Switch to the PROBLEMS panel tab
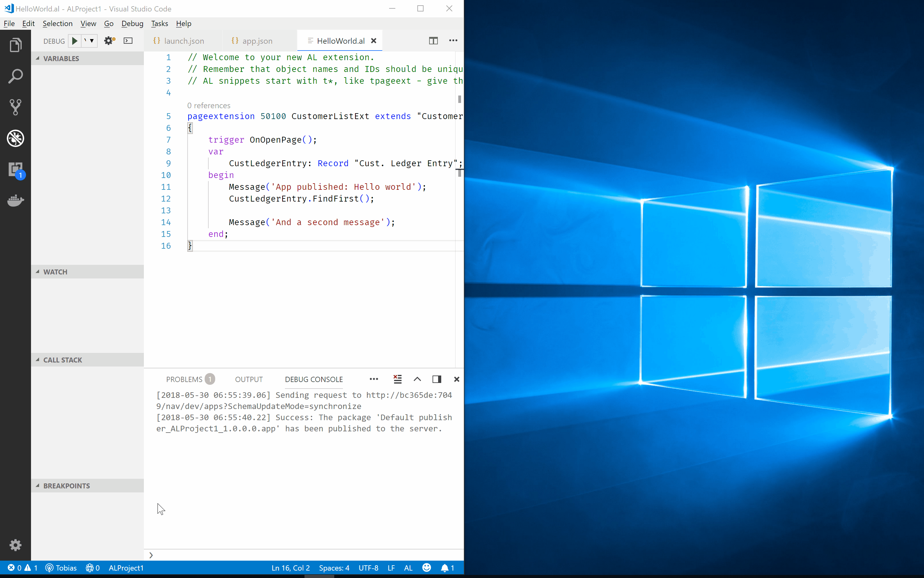This screenshot has width=924, height=578. [x=190, y=379]
